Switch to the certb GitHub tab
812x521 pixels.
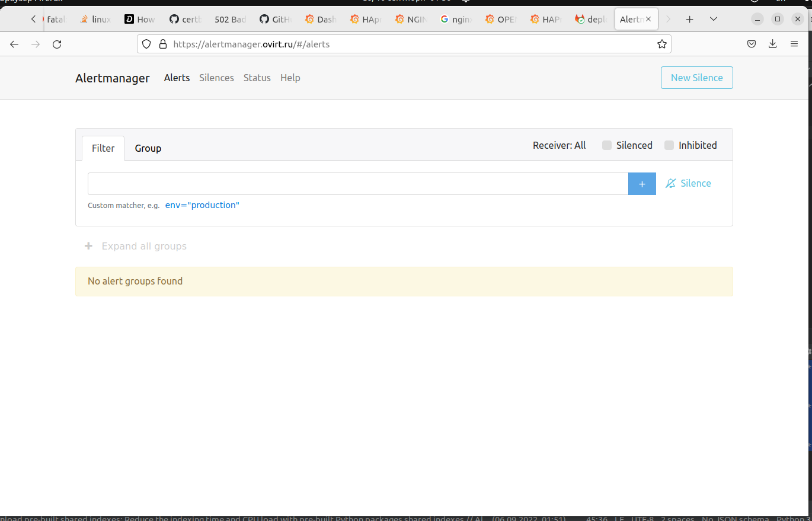click(185, 20)
